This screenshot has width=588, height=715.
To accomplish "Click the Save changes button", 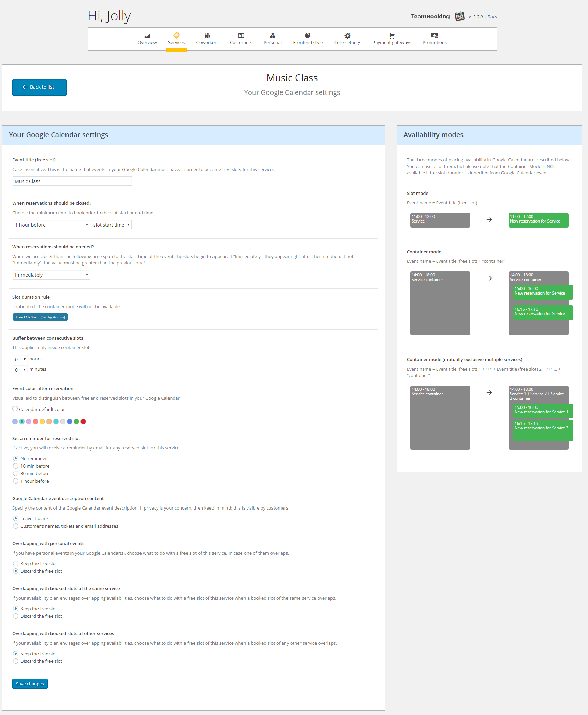I will [x=30, y=684].
